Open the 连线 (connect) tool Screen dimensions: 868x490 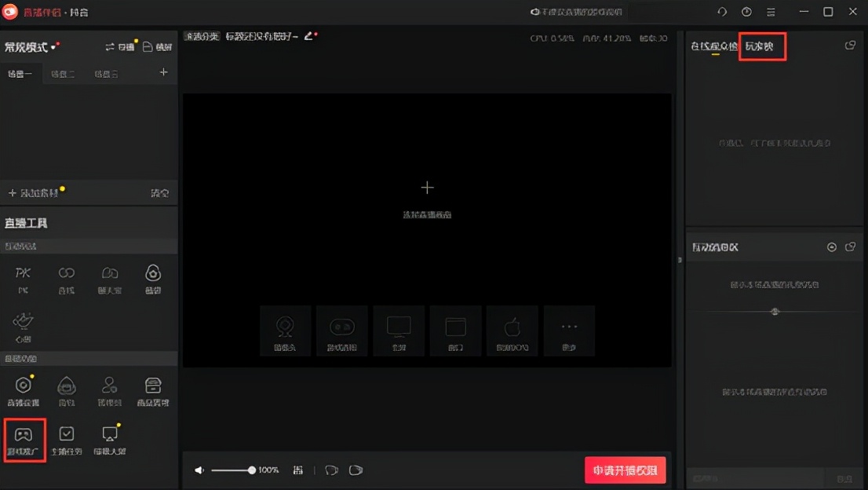(67, 275)
